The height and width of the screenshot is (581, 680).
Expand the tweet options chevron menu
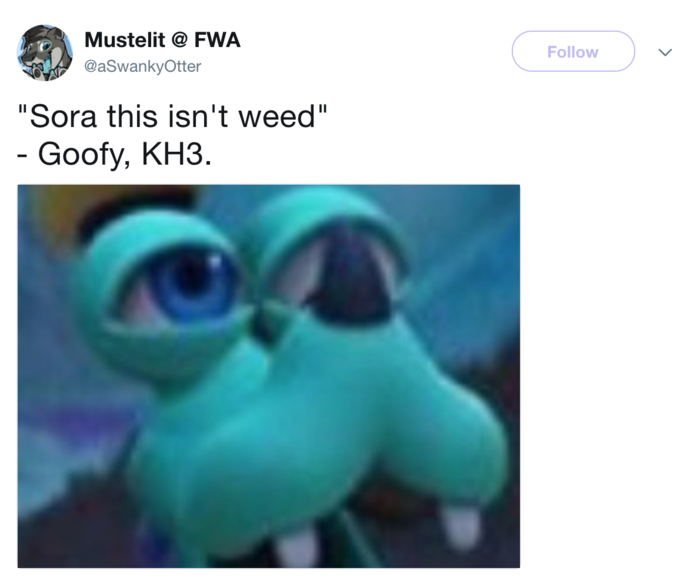664,52
